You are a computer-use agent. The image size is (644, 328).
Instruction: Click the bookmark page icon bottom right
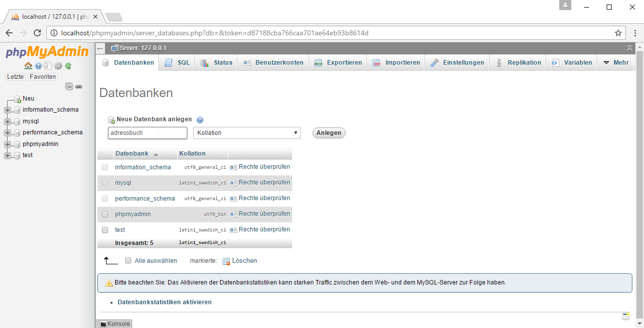pos(626,316)
